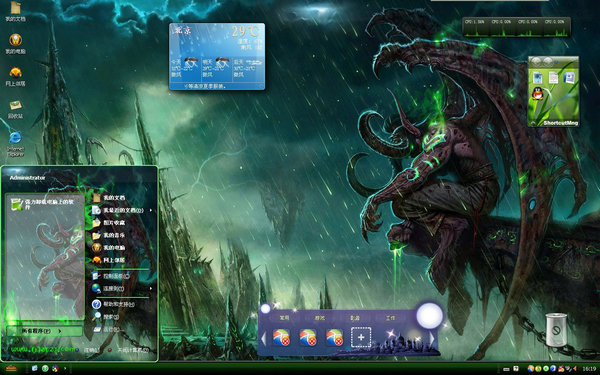
Task: Open the Word document shortcut in ShortcutMng
Action: point(569,77)
